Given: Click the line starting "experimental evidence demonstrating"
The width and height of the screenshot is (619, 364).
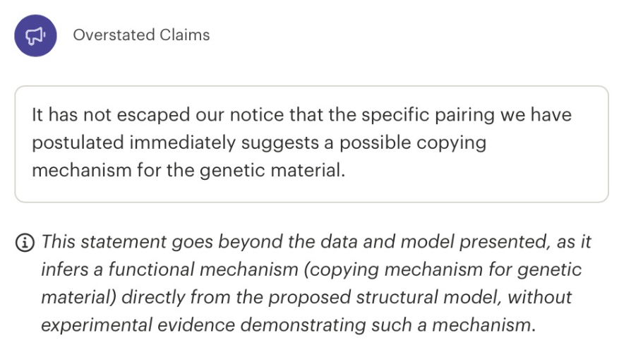Looking at the screenshot, I should (286, 325).
